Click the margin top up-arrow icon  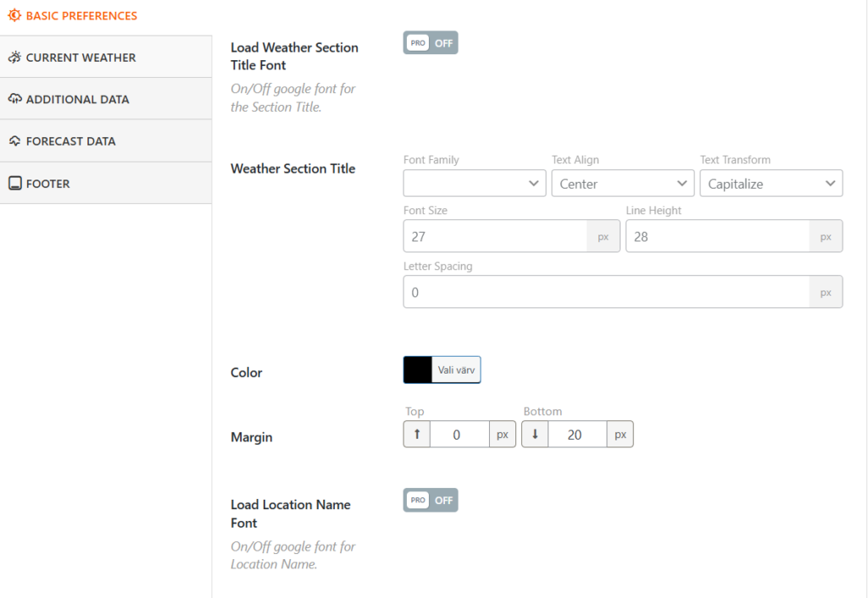click(416, 435)
